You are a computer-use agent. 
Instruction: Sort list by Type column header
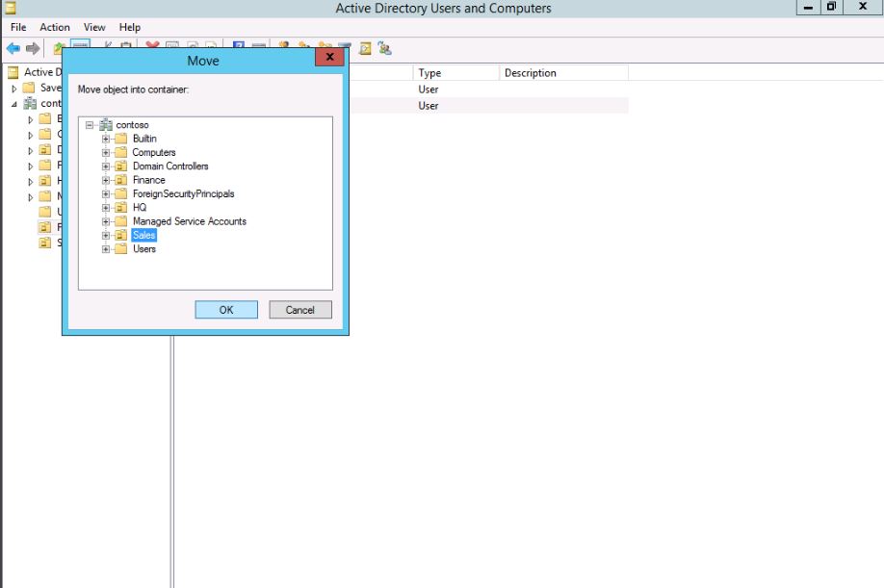coord(429,73)
